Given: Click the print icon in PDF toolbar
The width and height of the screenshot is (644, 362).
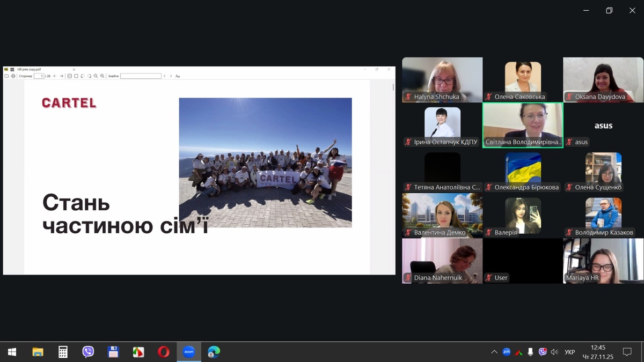Looking at the screenshot, I should coord(13,76).
